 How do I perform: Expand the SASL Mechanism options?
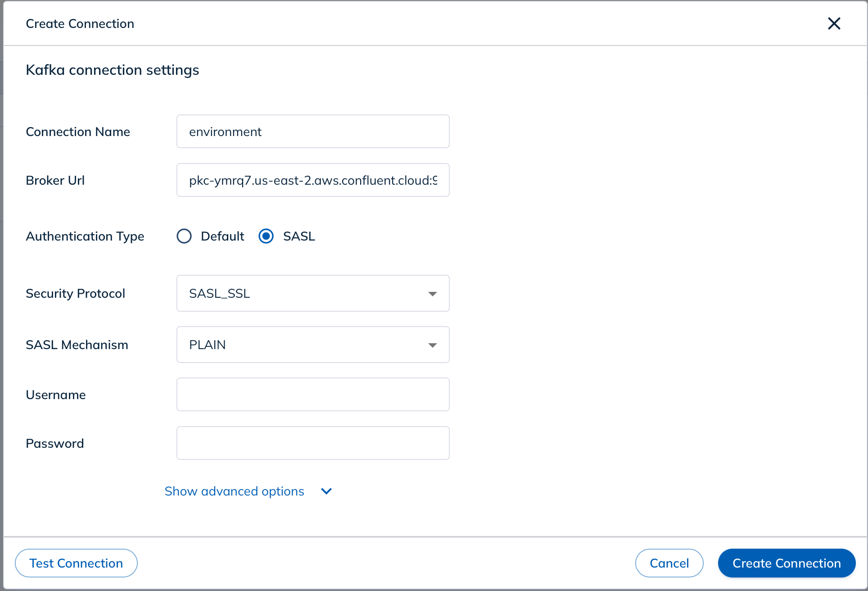(432, 344)
